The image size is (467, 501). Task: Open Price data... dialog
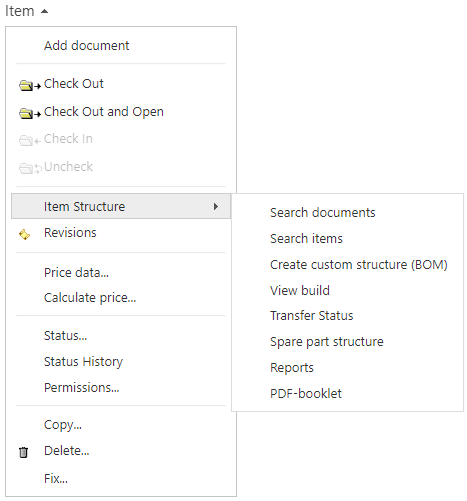pos(76,273)
